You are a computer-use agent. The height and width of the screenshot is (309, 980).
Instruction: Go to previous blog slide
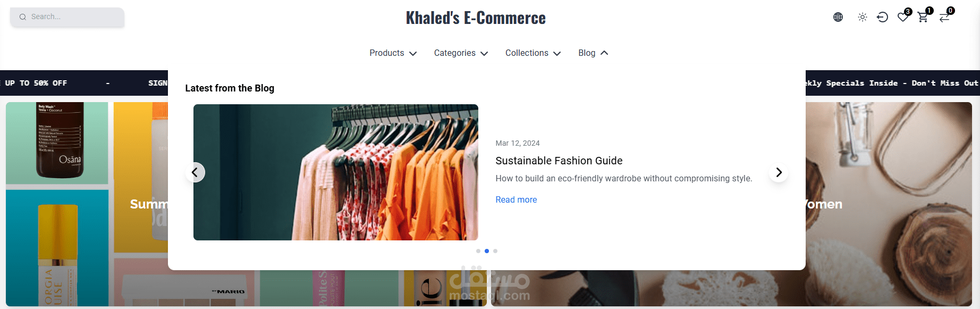click(x=195, y=172)
